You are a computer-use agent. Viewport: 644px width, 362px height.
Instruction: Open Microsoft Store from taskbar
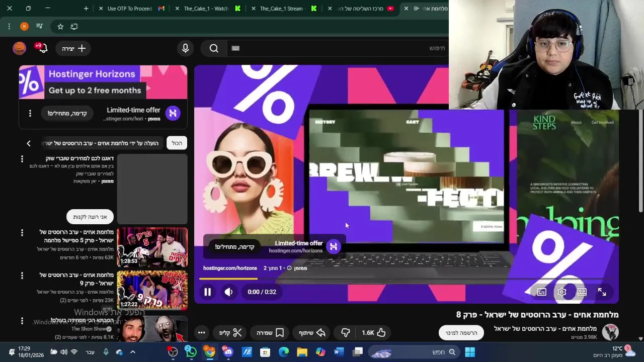265,352
